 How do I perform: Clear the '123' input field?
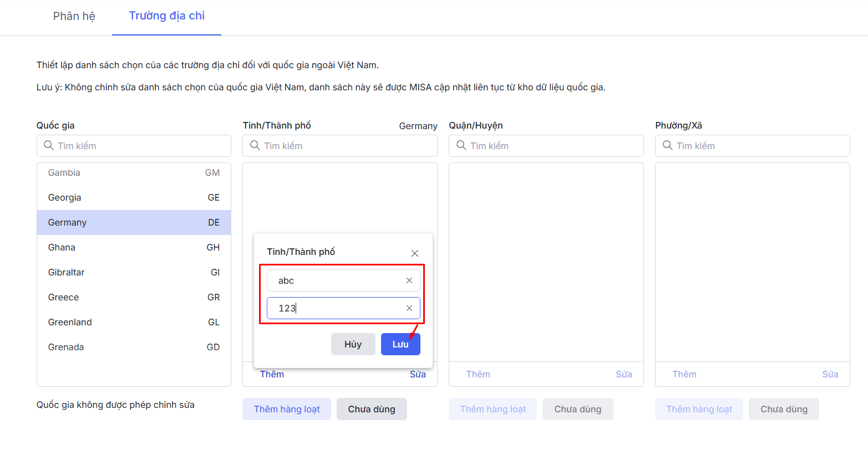(409, 308)
